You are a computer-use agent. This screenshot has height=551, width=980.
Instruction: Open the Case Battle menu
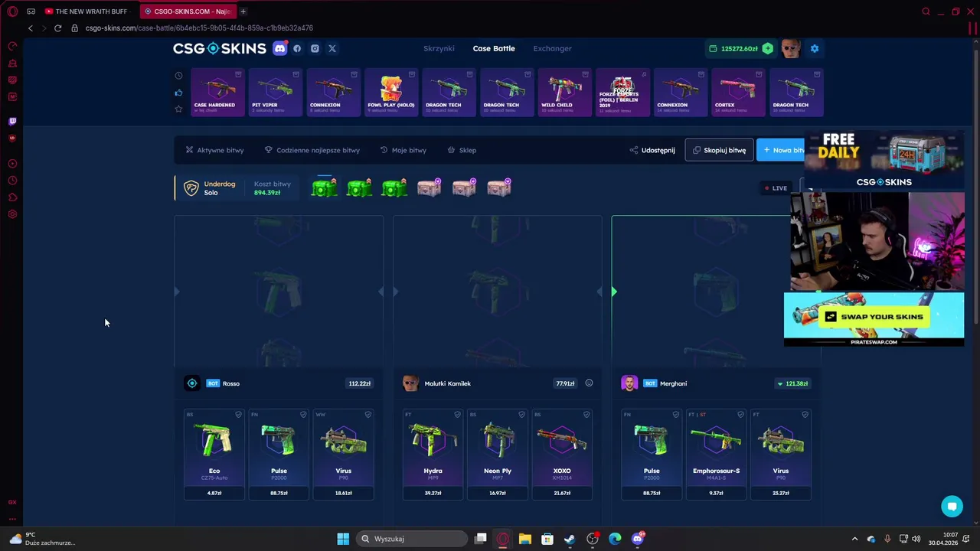click(494, 48)
